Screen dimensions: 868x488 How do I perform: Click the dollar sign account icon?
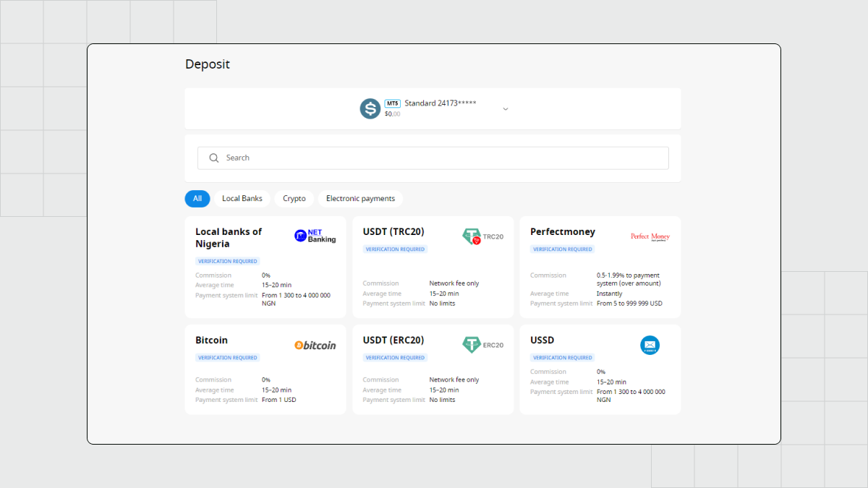(370, 108)
